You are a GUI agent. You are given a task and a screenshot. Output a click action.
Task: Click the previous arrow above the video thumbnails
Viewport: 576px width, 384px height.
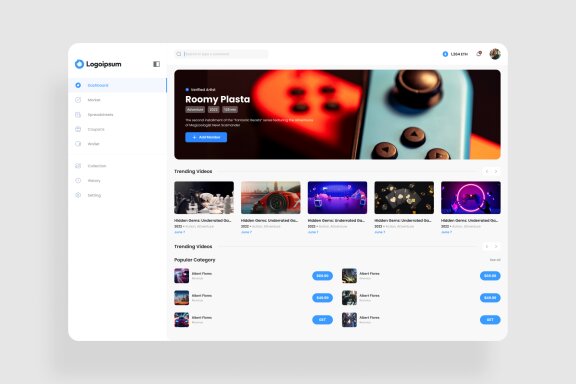click(487, 171)
